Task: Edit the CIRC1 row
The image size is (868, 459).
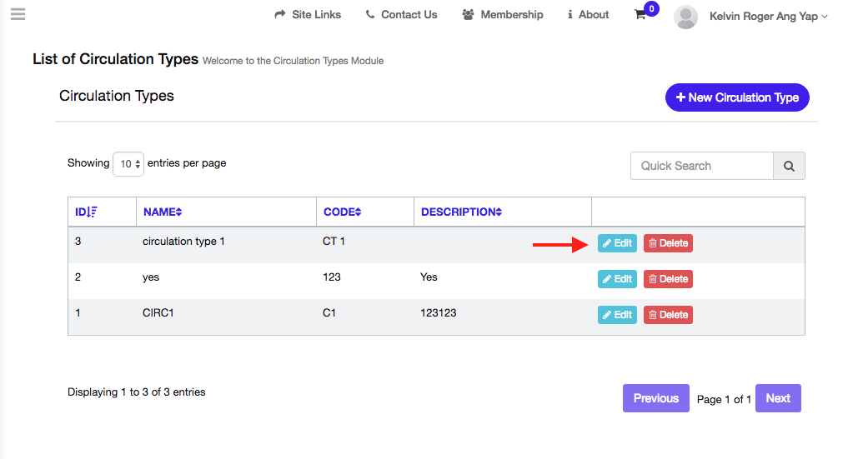Action: pyautogui.click(x=617, y=315)
